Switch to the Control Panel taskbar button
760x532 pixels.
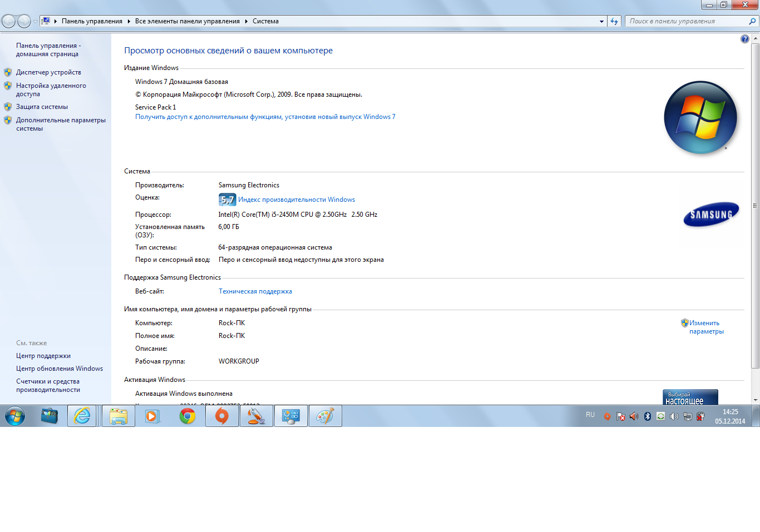pyautogui.click(x=291, y=416)
